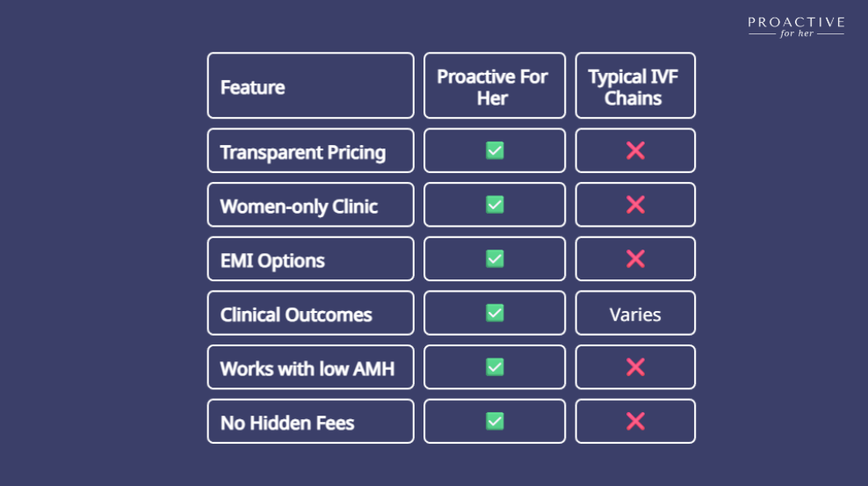The image size is (868, 486).
Task: Click the EMI Options label
Action: 272,261
